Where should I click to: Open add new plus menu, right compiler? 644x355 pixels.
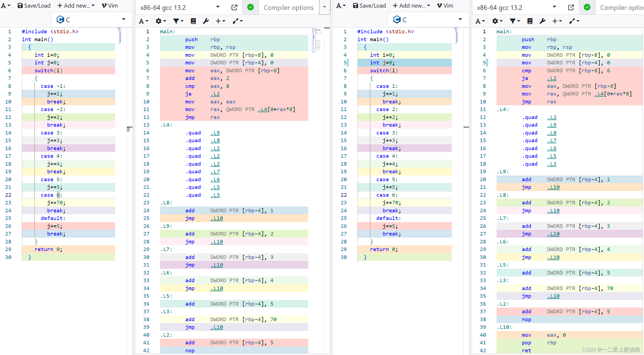[x=557, y=21]
